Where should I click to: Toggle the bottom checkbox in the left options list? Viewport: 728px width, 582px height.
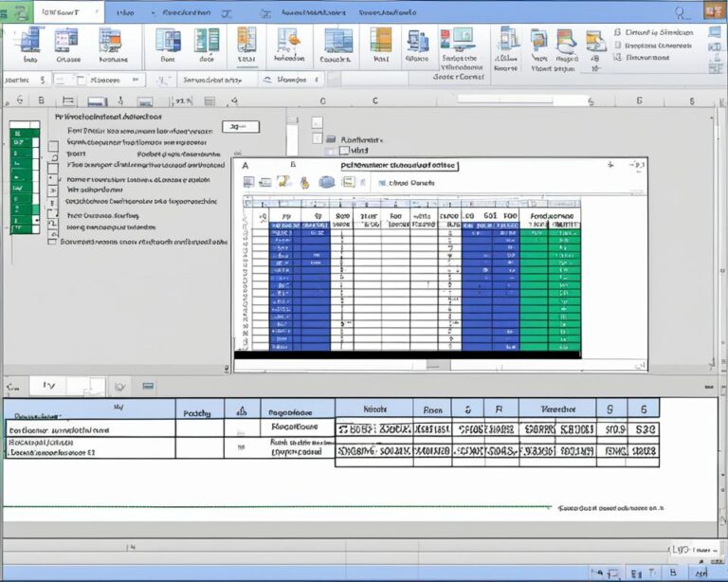(53, 241)
